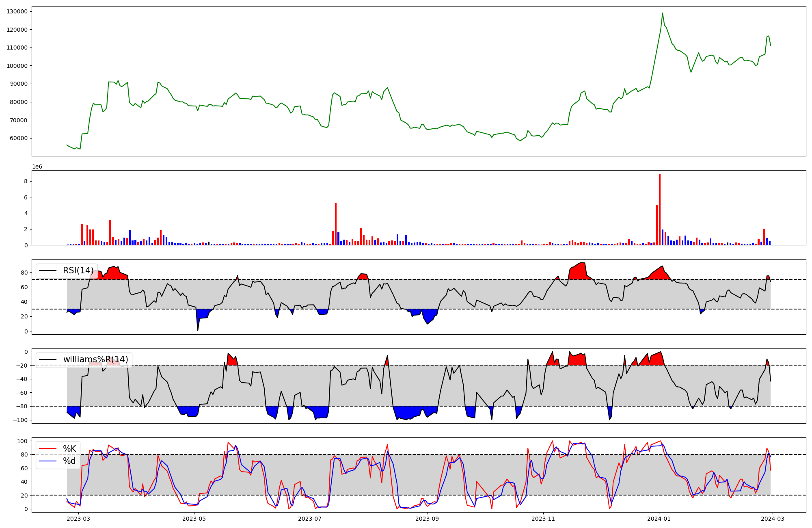Click the 1e6 volume scale label
The width and height of the screenshot is (812, 528).
[x=37, y=167]
